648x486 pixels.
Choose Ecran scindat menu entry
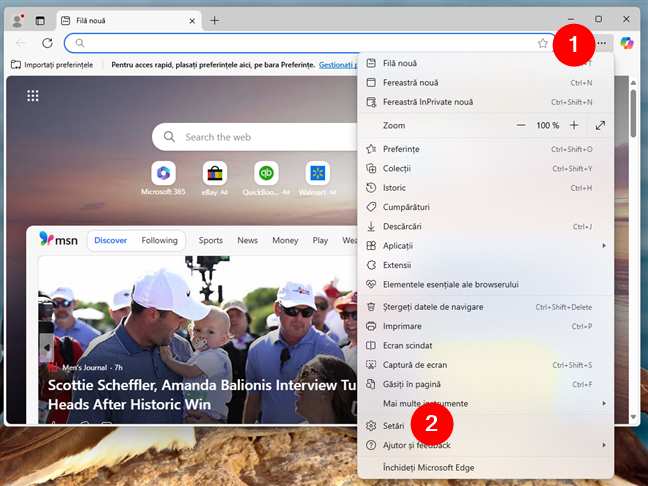click(485, 345)
